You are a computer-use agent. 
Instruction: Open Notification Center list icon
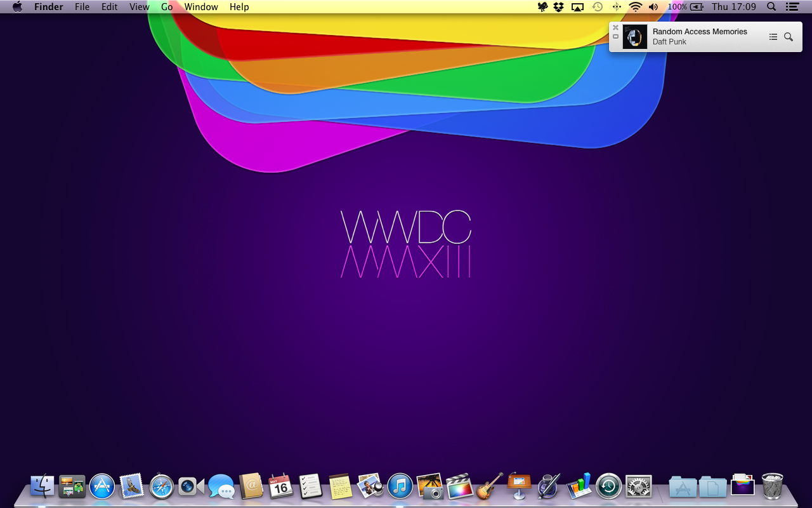coord(792,7)
